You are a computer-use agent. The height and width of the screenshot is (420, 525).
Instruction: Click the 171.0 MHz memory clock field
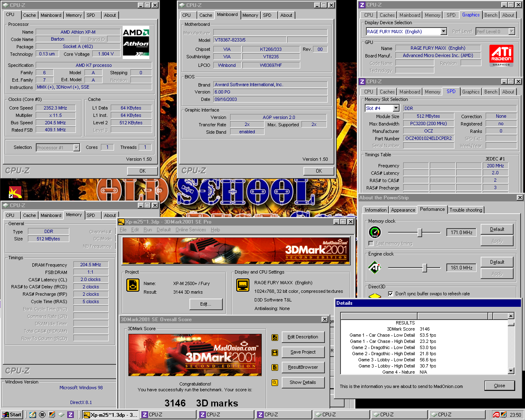[461, 233]
